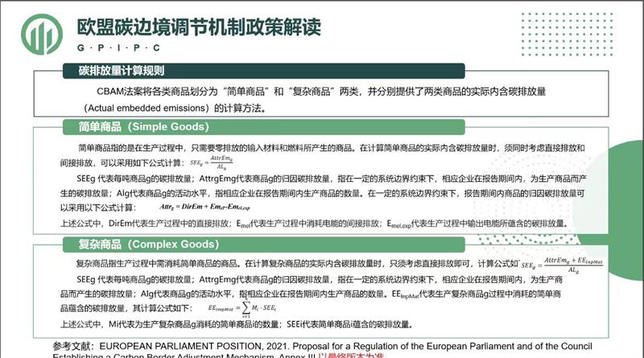
Task: Click the green GPIPC bar-chart logo
Action: point(42,35)
